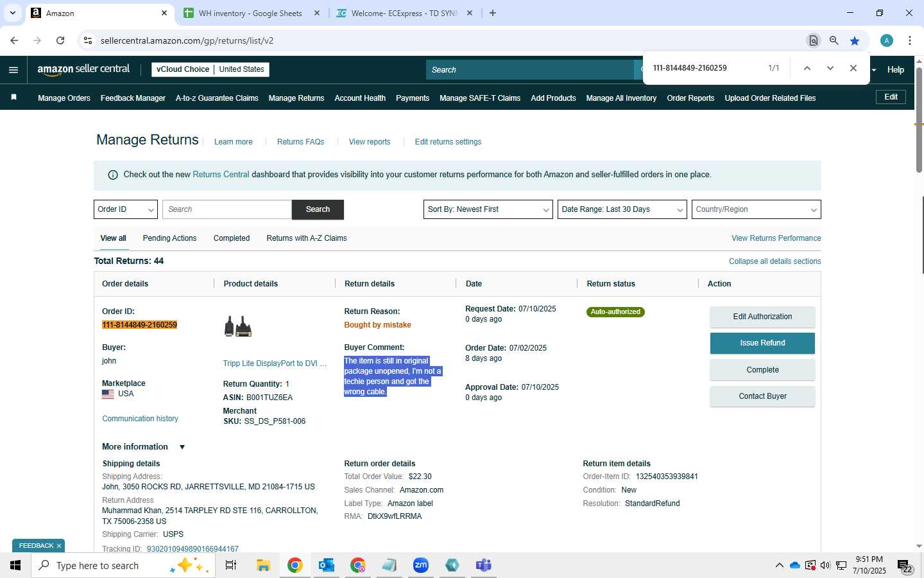Viewport: 924px width, 578px height.
Task: Open Manage Orders in nav bar
Action: coord(64,98)
